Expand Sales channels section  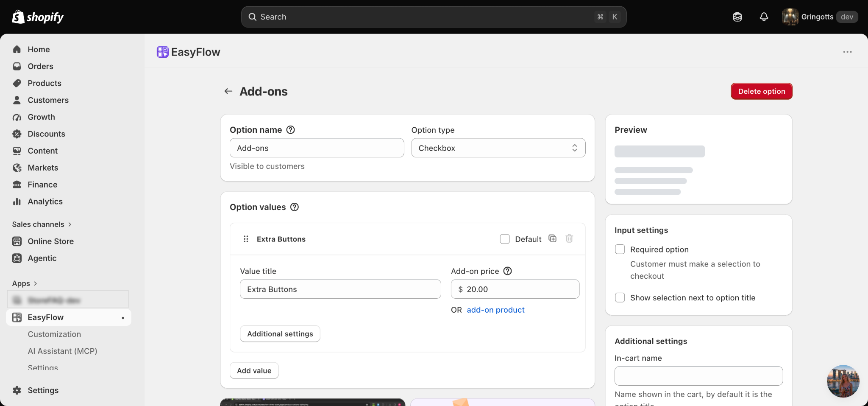(x=42, y=224)
